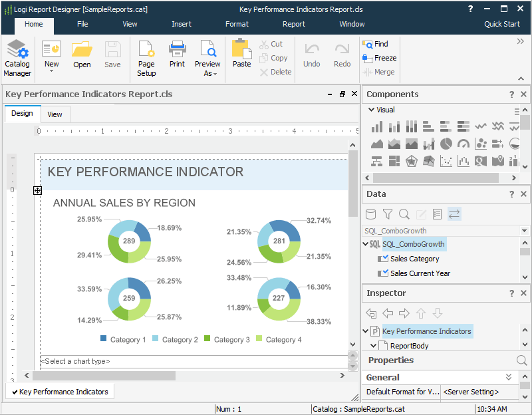Click the search icon in Properties panel

point(521,360)
